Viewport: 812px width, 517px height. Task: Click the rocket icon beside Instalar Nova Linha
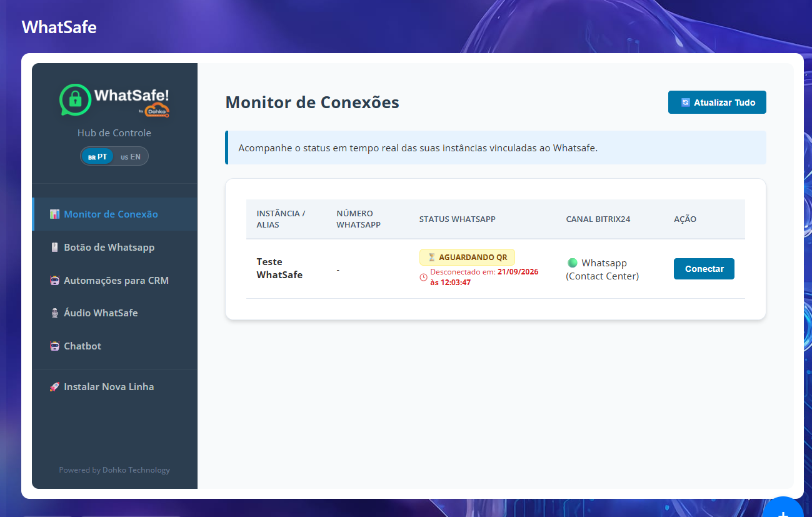[x=54, y=387]
